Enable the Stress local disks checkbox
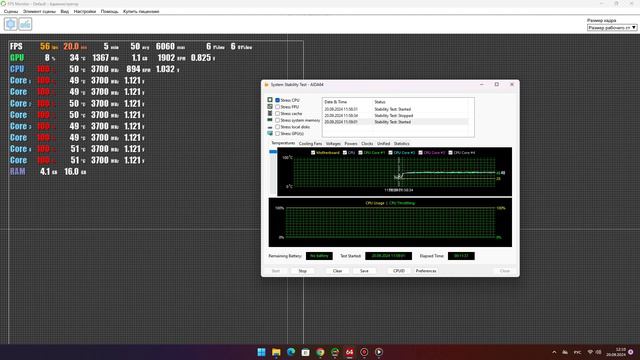640x360 pixels. pos(278,127)
